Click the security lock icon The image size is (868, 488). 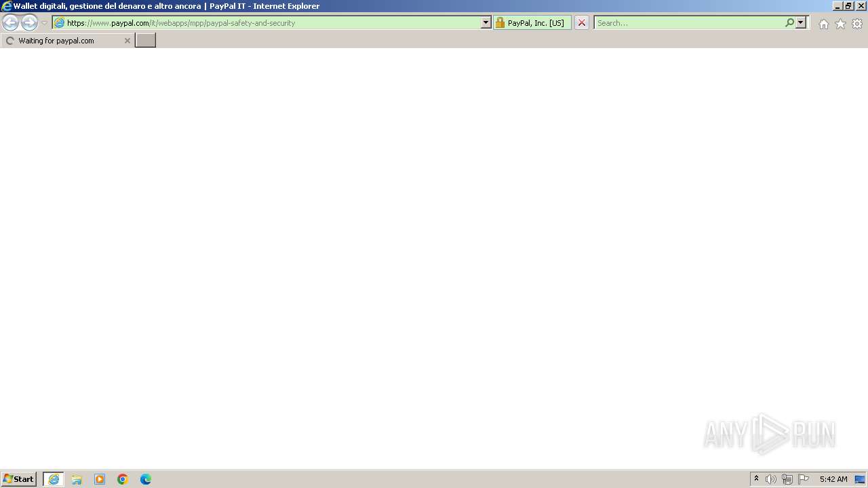pyautogui.click(x=500, y=22)
